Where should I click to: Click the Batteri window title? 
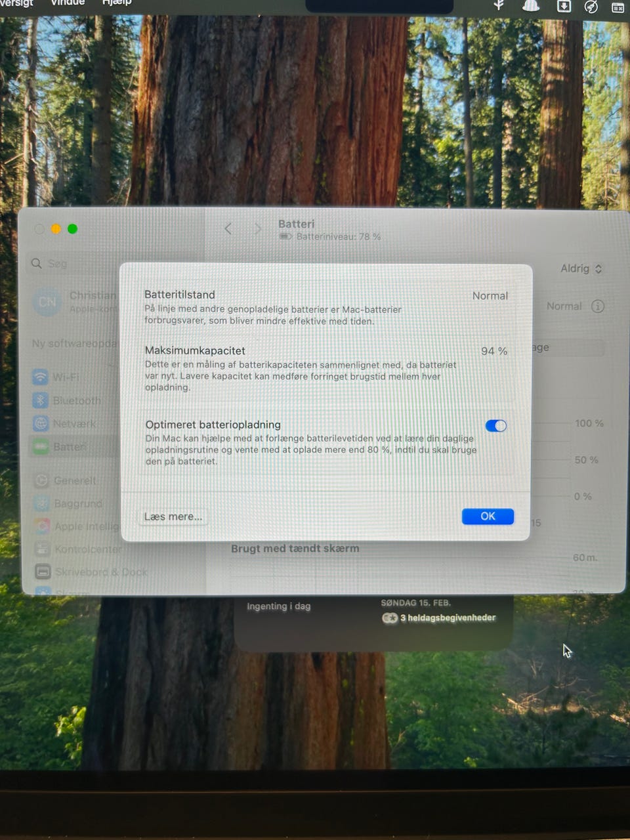point(296,224)
